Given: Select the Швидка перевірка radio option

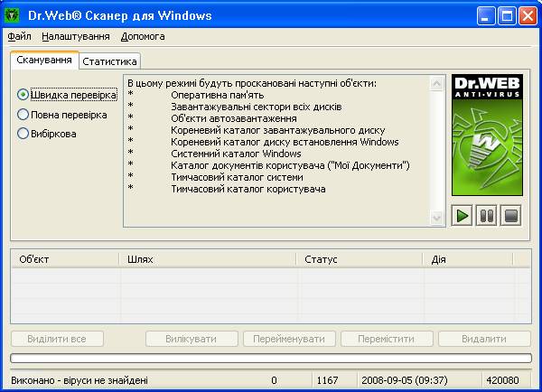Looking at the screenshot, I should [x=23, y=95].
